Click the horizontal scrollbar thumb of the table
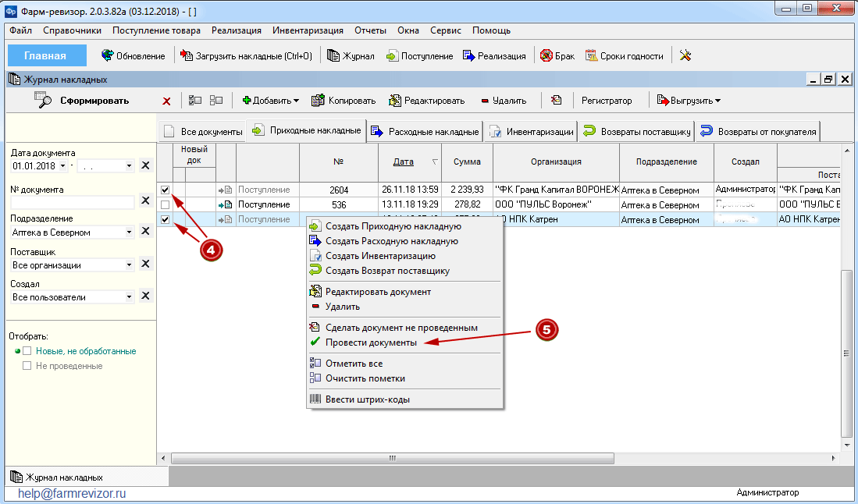The height and width of the screenshot is (504, 858). tap(393, 458)
